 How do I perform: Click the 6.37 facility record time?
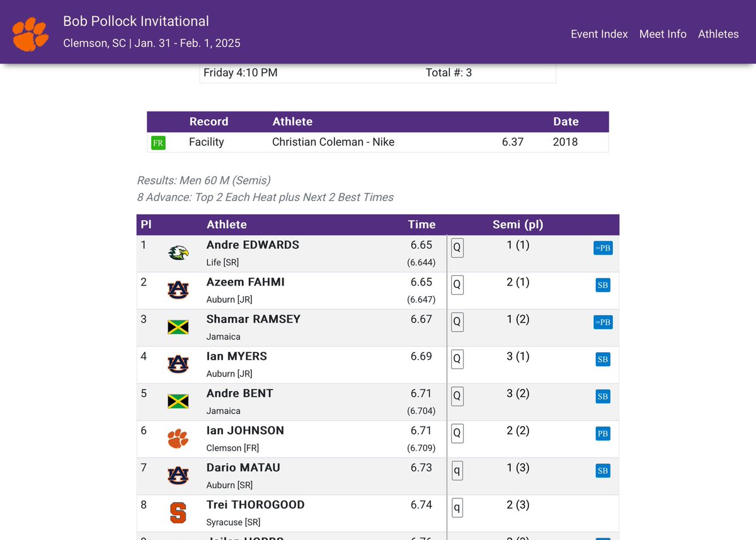coord(513,142)
